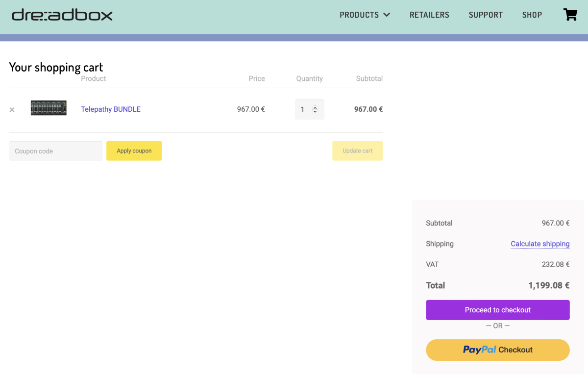Click the Shipping label in cart totals
This screenshot has height=374, width=588.
[440, 244]
